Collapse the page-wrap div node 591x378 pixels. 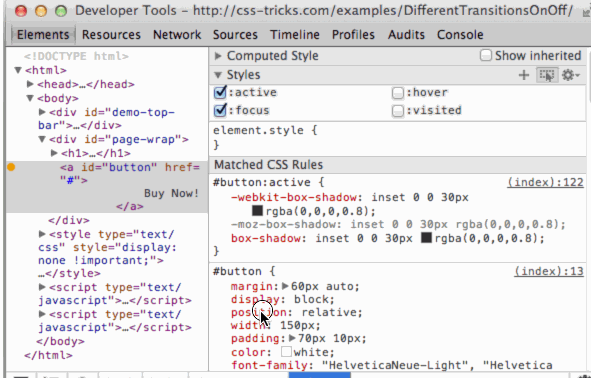42,139
